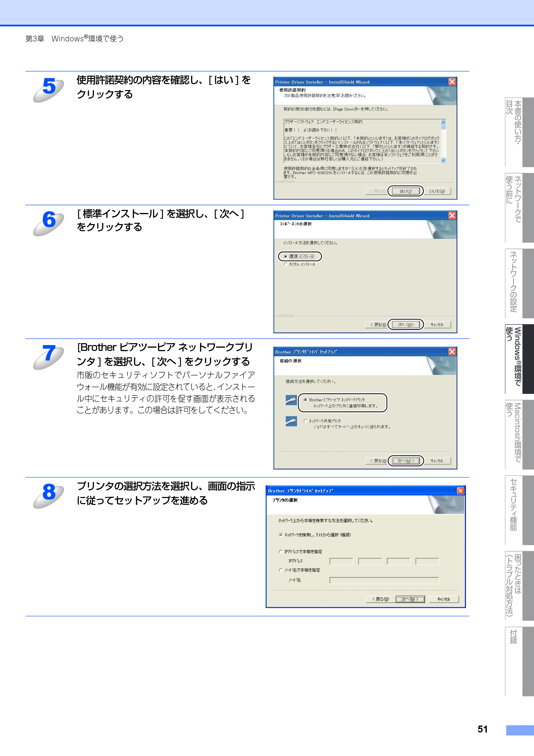This screenshot has height=756, width=534.
Task: Click 戻る(B) in connection selection dialog
Action: (379, 461)
